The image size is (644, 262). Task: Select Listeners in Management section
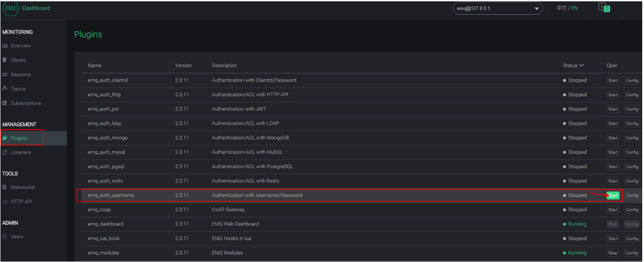coord(21,152)
